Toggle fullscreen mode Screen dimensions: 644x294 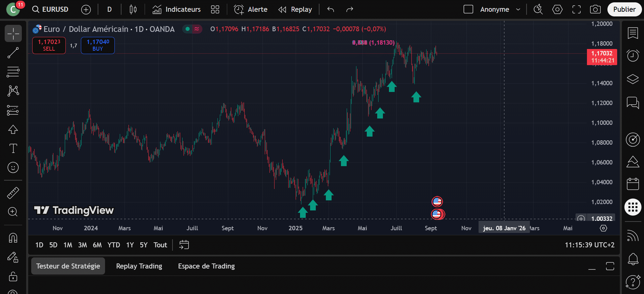click(x=576, y=9)
